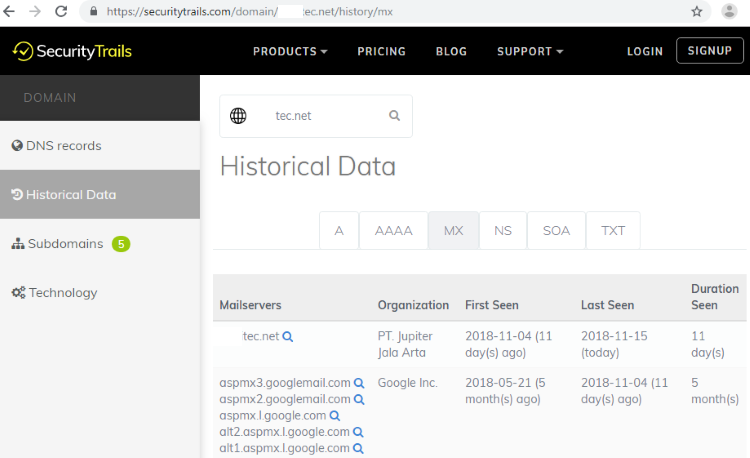Viewport: 750px width, 458px height.
Task: Search alt1.aspmx.l.google.com with its magnifier icon
Action: click(358, 448)
